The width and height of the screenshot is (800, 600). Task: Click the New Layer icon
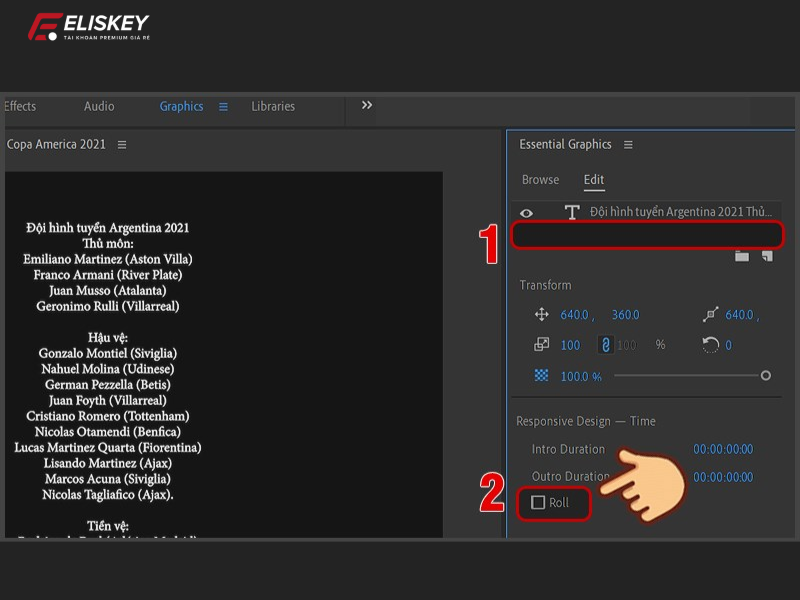(x=767, y=256)
